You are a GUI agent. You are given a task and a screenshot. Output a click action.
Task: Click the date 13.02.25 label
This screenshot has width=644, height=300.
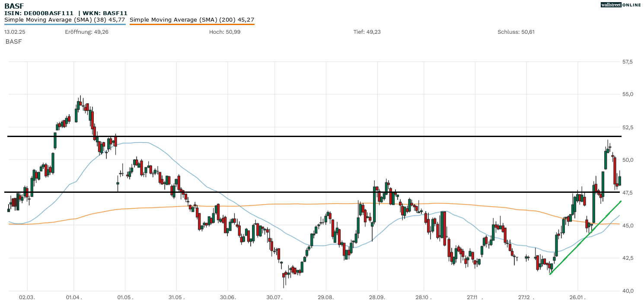pyautogui.click(x=14, y=32)
